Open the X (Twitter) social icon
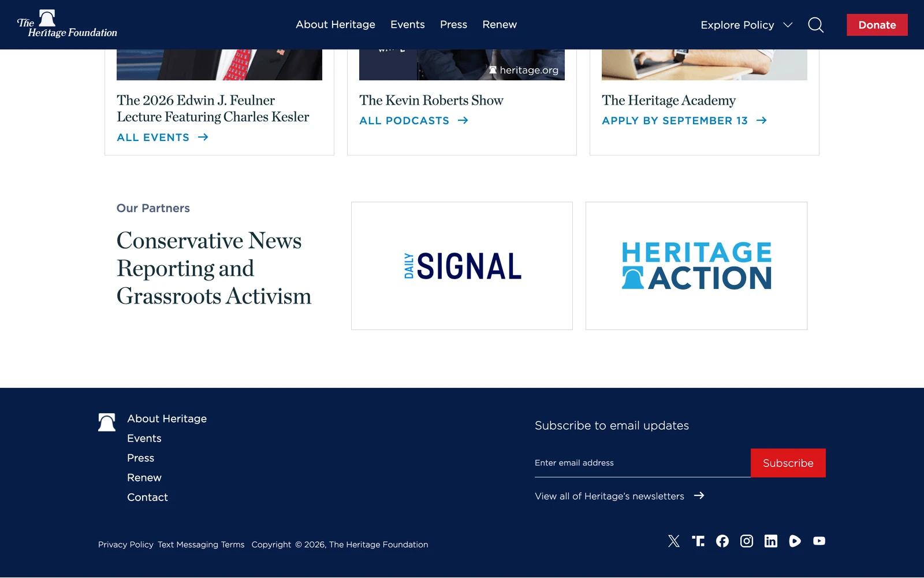This screenshot has width=924, height=578. [x=673, y=541]
